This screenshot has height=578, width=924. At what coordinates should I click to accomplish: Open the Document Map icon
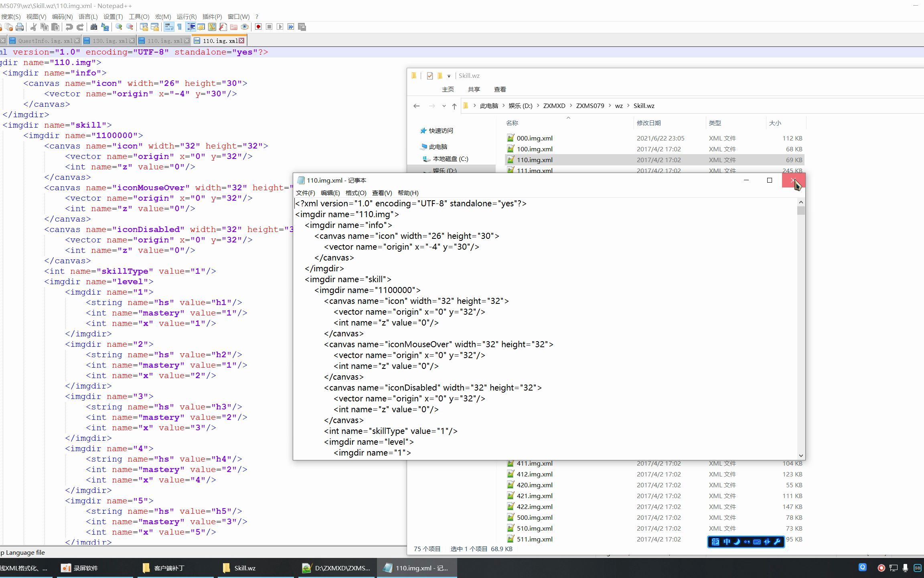pos(212,27)
